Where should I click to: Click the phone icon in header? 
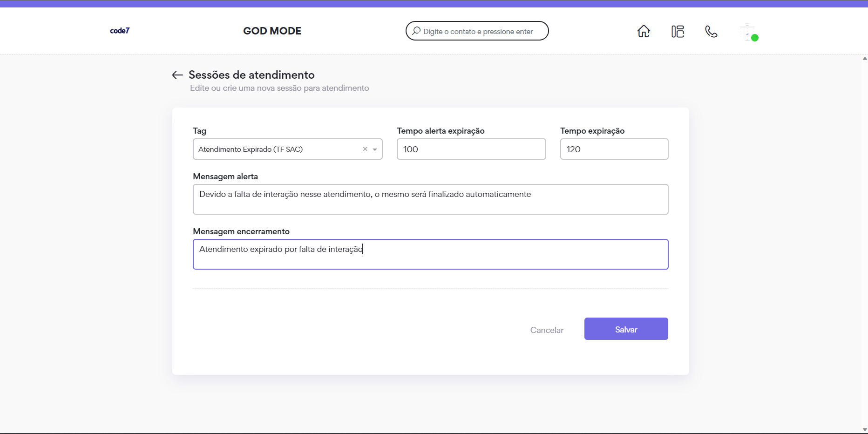coord(711,31)
